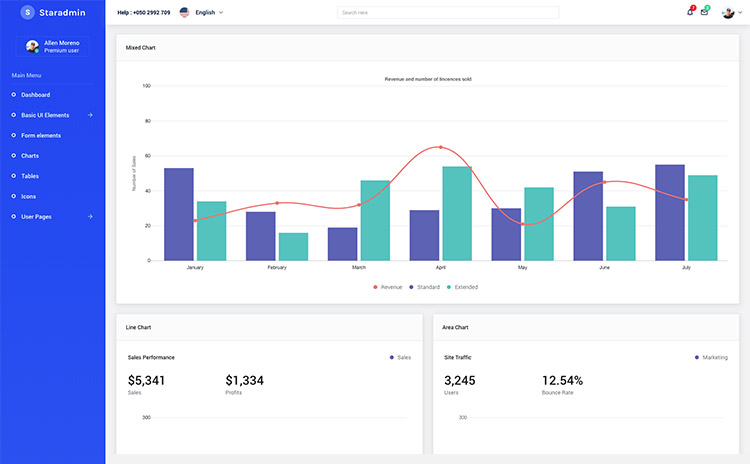The image size is (750, 464).
Task: Click the US flag language icon
Action: click(x=184, y=13)
